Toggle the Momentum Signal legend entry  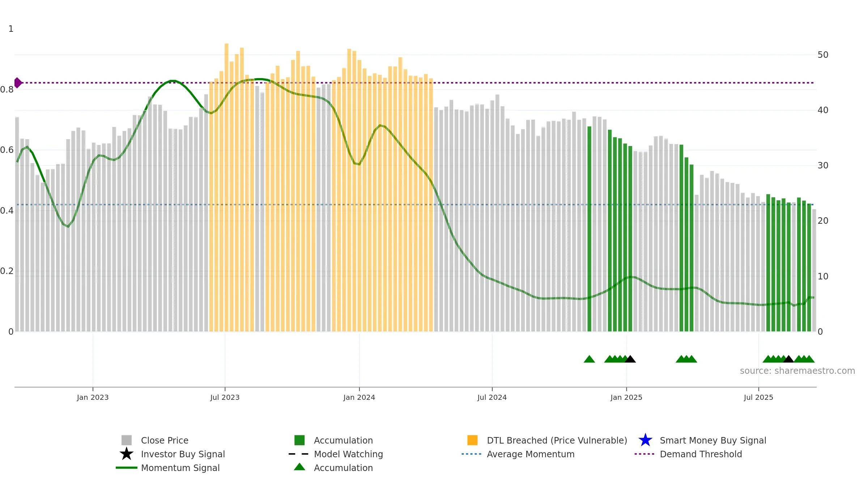click(168, 468)
